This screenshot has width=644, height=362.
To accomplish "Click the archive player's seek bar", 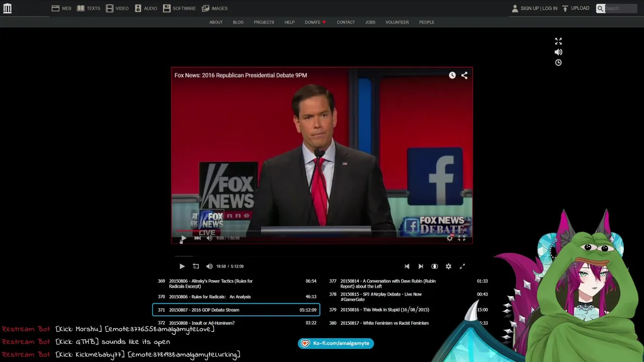I will [x=322, y=256].
